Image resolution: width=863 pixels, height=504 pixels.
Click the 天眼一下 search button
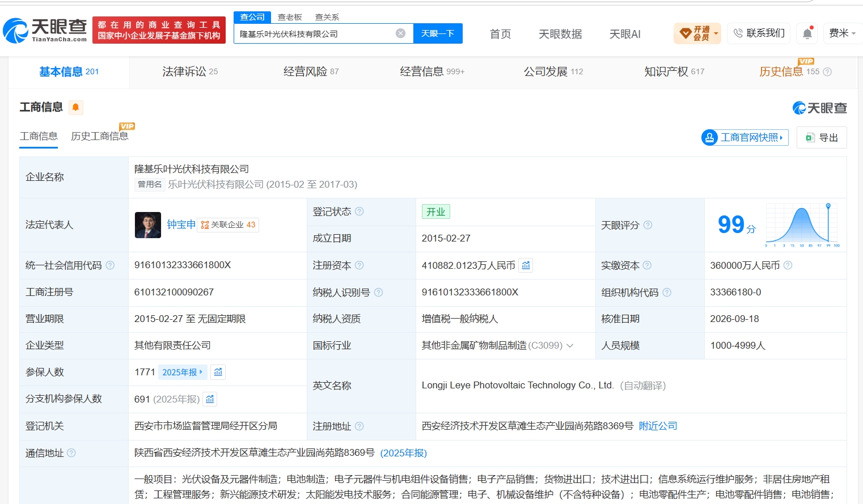point(438,33)
